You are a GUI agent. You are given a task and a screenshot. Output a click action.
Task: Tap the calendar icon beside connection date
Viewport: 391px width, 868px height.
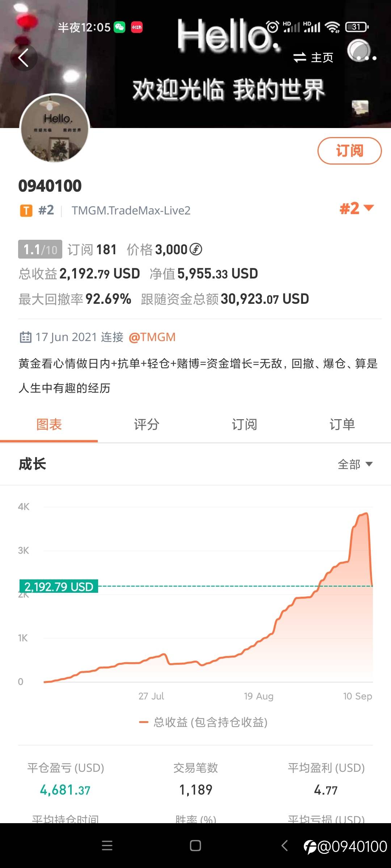25,337
